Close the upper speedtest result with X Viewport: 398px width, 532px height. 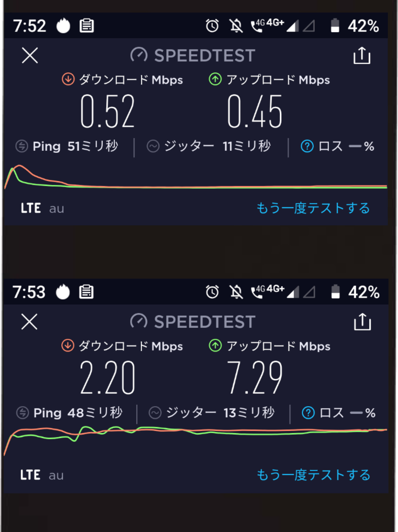[x=30, y=55]
